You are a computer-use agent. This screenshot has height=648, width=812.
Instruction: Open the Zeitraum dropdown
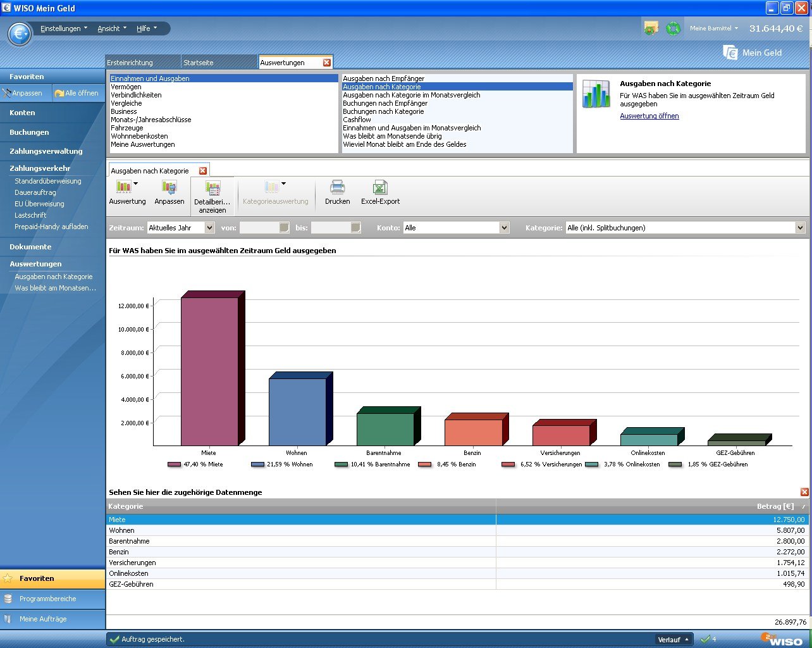click(x=210, y=228)
